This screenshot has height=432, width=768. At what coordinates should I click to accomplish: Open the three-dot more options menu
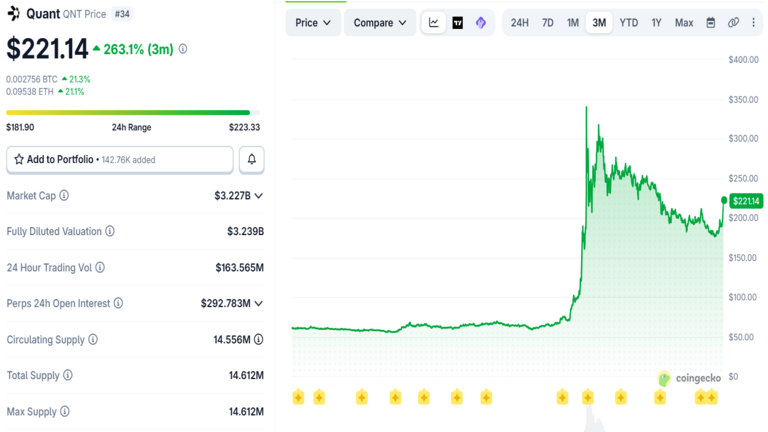coord(753,23)
